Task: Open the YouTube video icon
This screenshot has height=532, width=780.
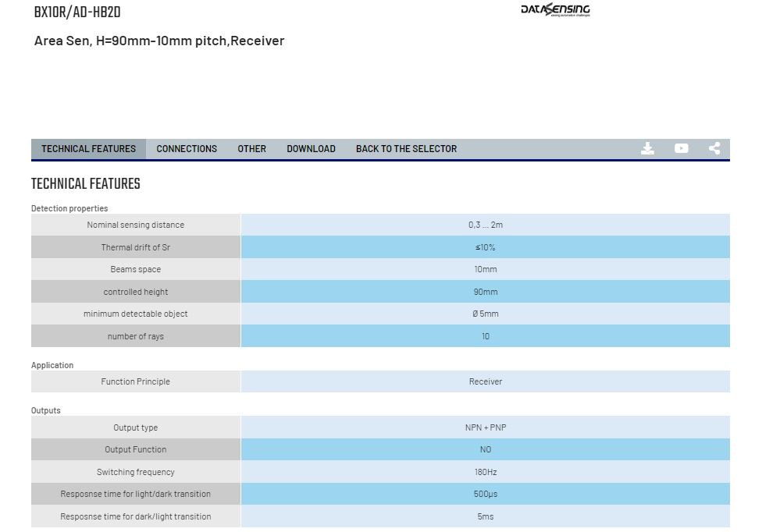Action: [x=681, y=149]
